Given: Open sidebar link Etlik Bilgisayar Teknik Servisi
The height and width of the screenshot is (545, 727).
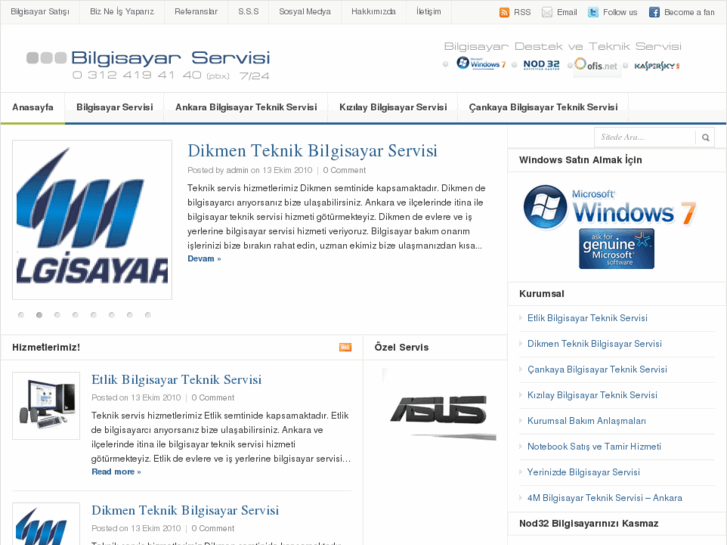Looking at the screenshot, I should pos(587,318).
